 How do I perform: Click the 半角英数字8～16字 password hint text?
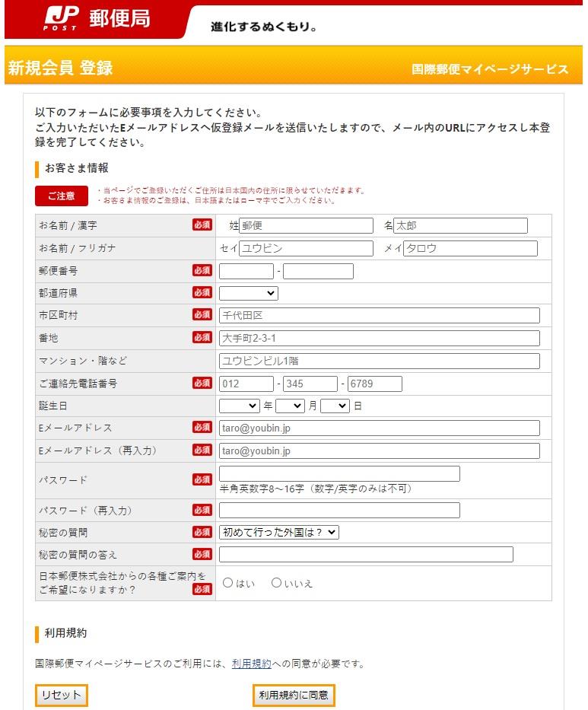coord(316,489)
